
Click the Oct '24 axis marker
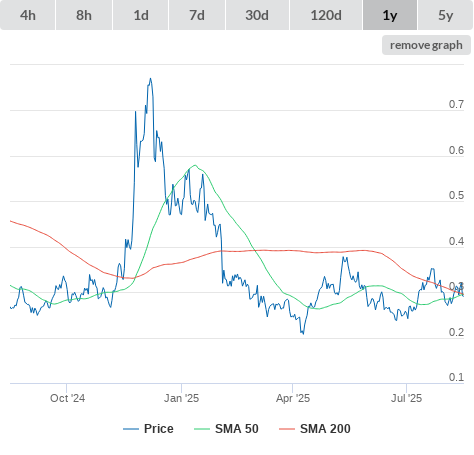(x=67, y=398)
